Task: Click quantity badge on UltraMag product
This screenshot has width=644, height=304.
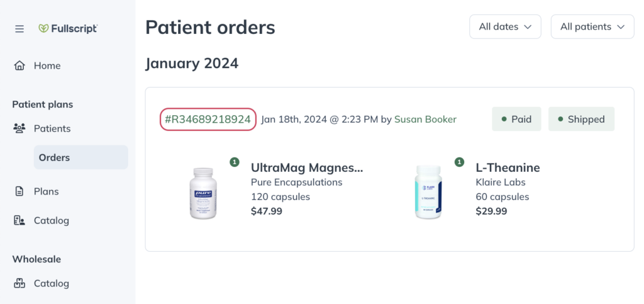Action: (235, 162)
